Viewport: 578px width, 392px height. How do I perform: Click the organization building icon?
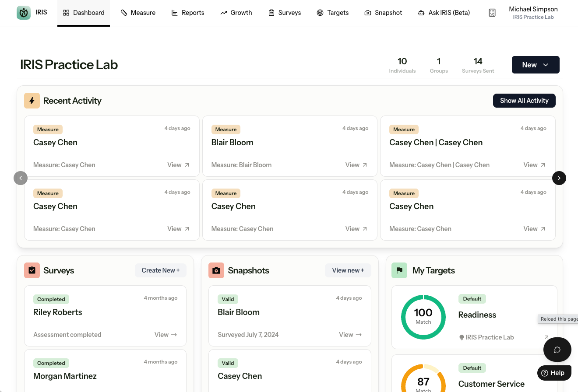pos(492,13)
